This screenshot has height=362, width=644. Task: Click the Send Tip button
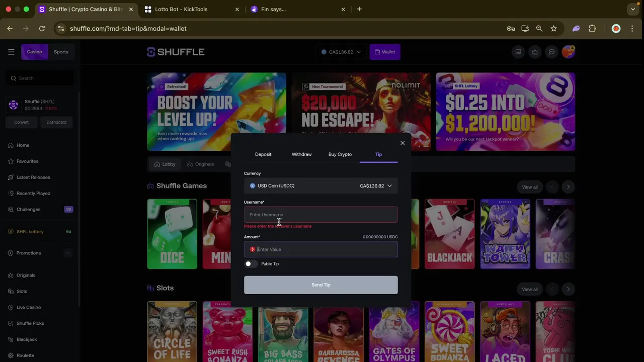(321, 285)
